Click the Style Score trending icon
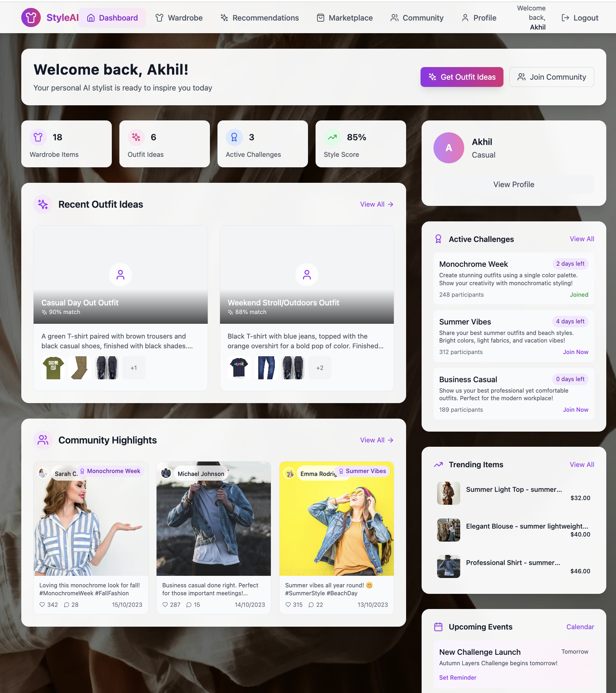616x693 pixels. tap(333, 137)
